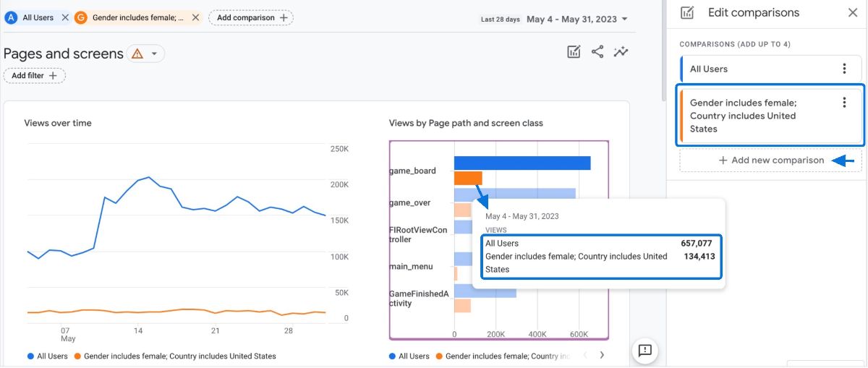
Task: Click the Pages and screens title
Action: (64, 54)
